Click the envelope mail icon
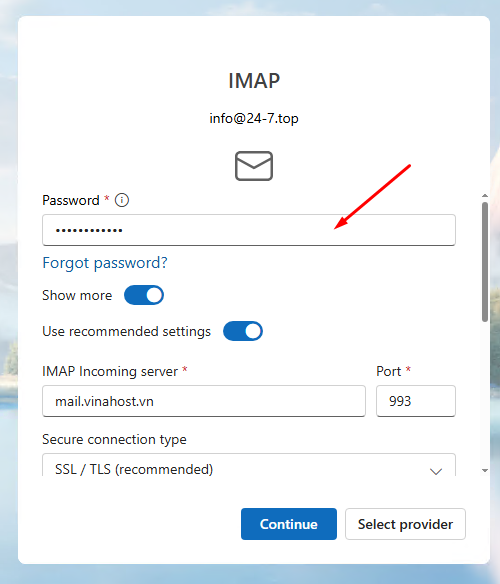The image size is (500, 584). pyautogui.click(x=254, y=166)
